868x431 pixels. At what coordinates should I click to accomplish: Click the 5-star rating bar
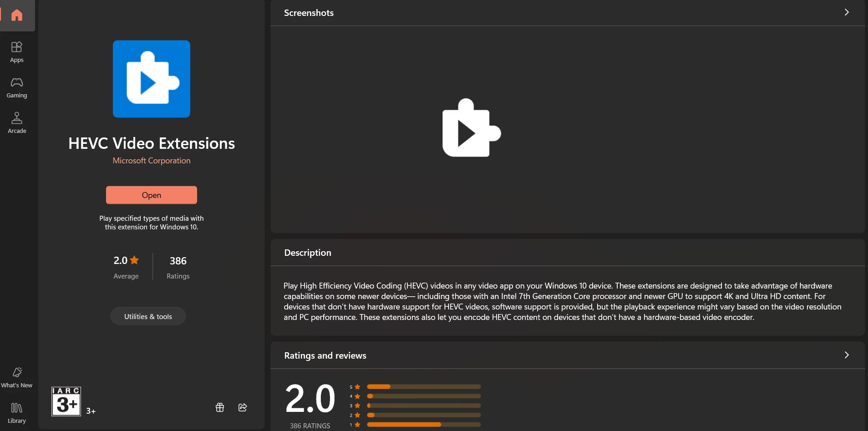pyautogui.click(x=424, y=387)
